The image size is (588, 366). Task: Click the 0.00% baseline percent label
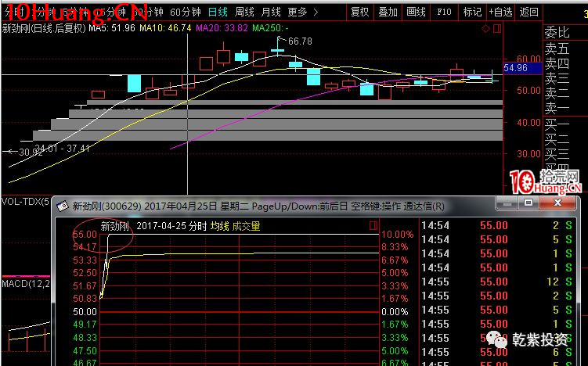point(395,312)
